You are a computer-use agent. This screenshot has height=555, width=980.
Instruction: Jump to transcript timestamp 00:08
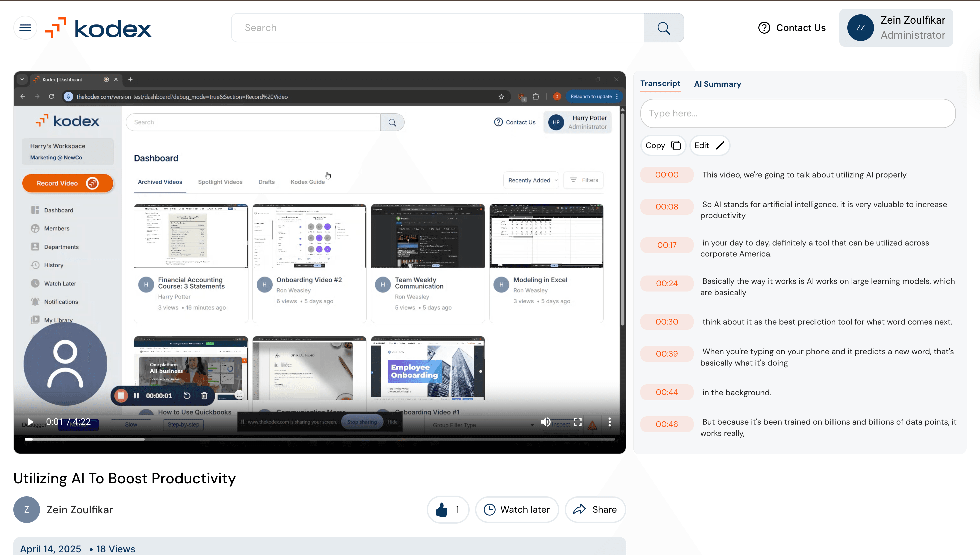coord(667,207)
